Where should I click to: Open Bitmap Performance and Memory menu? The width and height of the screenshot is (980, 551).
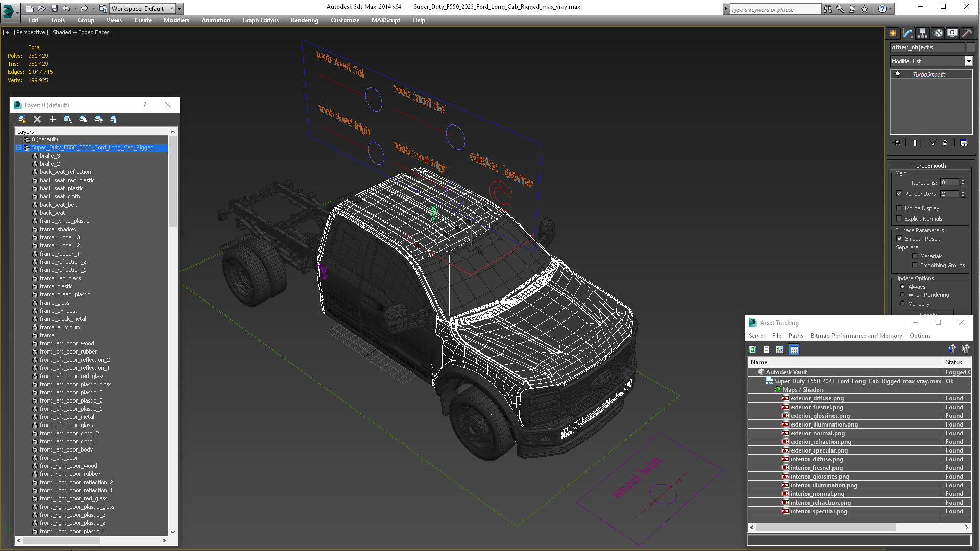click(856, 336)
